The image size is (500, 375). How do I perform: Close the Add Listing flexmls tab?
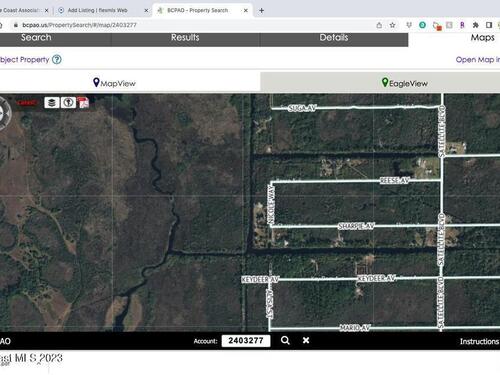pyautogui.click(x=146, y=11)
